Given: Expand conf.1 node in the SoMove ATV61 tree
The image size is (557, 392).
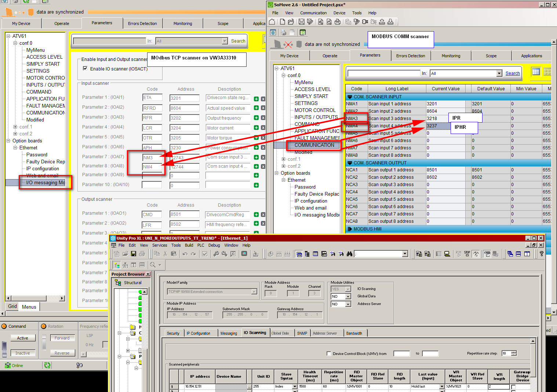Looking at the screenshot, I should coord(284,159).
